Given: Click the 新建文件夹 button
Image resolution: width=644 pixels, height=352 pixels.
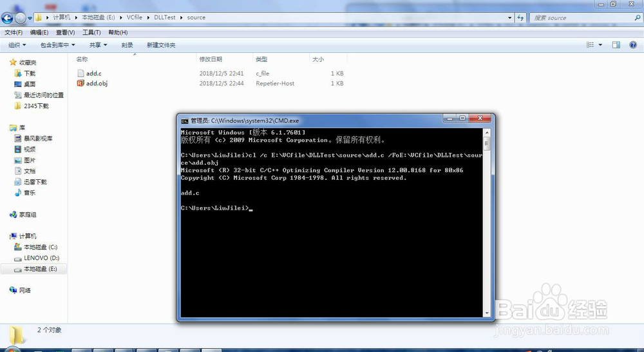Looking at the screenshot, I should [161, 45].
